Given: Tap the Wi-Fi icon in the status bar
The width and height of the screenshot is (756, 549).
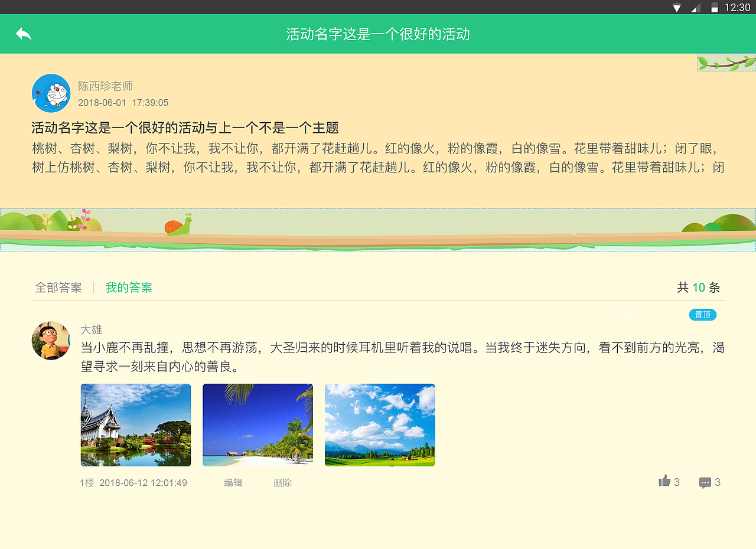Looking at the screenshot, I should (676, 7).
